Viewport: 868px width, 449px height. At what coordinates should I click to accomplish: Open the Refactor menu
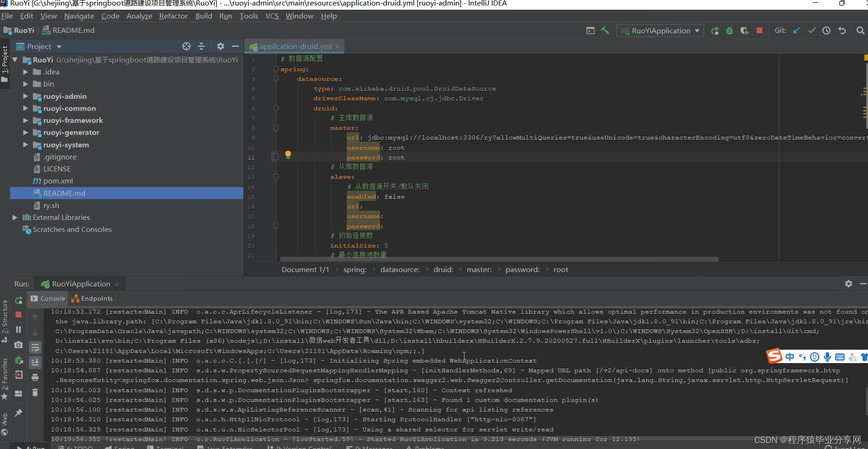174,16
